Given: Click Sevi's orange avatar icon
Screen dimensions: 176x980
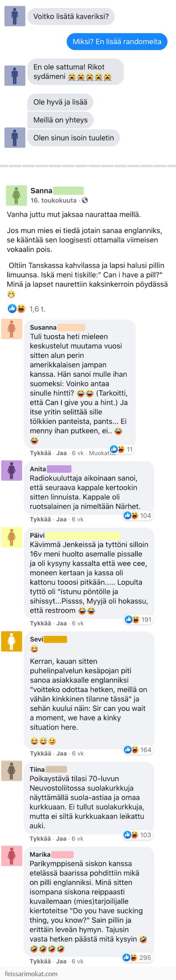Looking at the screenshot, I should point(11,640).
